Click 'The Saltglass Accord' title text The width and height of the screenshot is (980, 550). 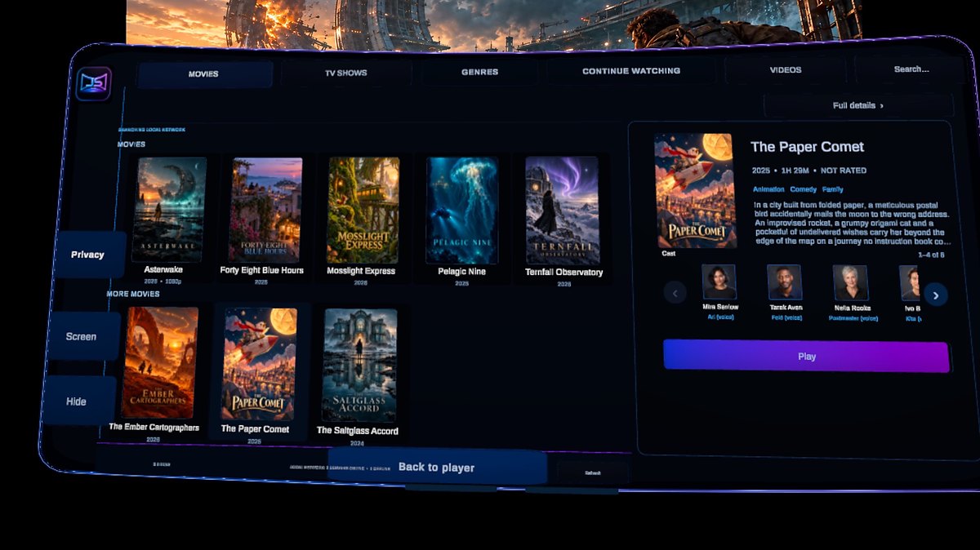point(358,431)
